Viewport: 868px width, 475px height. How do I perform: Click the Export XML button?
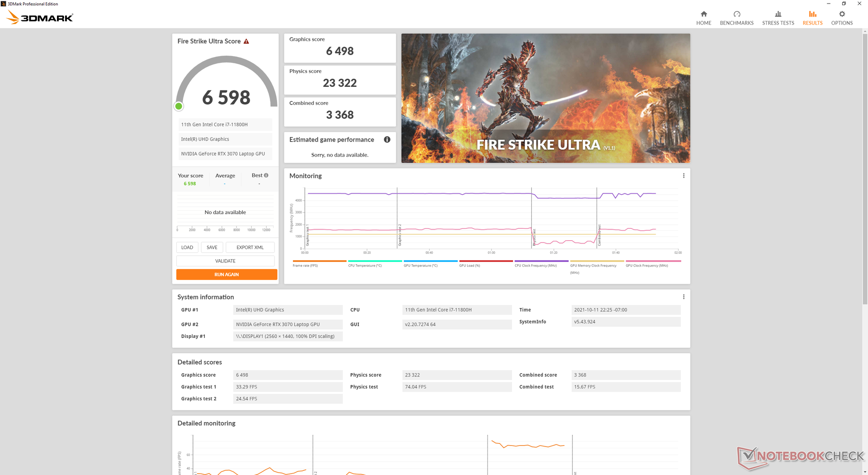pyautogui.click(x=250, y=247)
